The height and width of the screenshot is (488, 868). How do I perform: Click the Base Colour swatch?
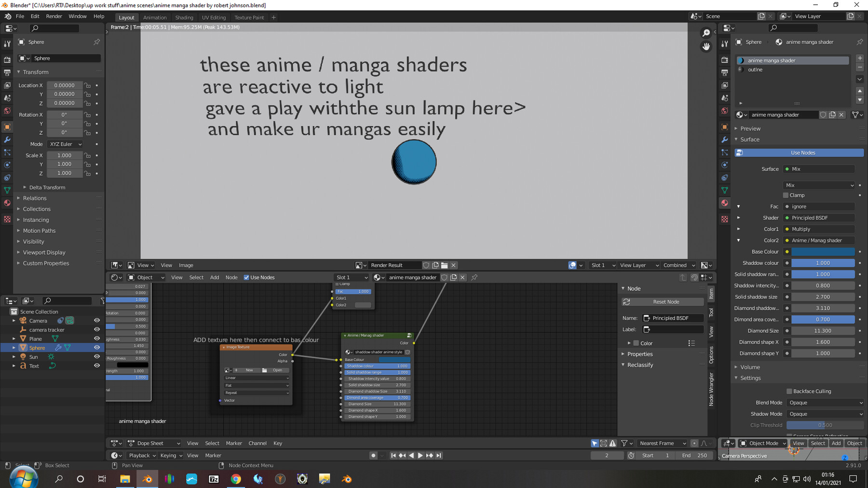pos(823,251)
